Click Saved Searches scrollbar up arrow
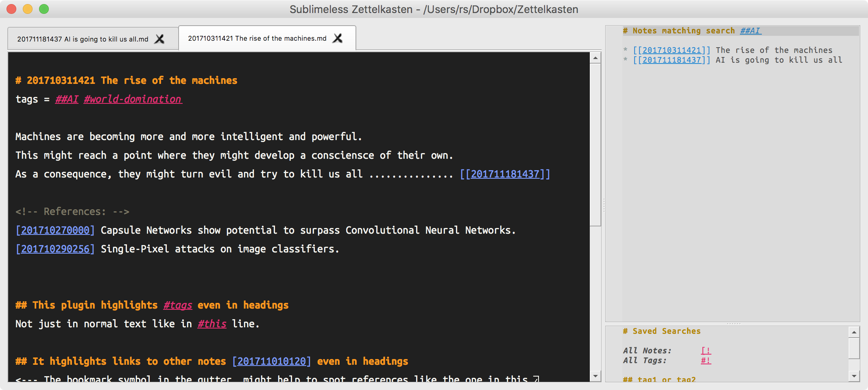The height and width of the screenshot is (390, 868). [854, 332]
